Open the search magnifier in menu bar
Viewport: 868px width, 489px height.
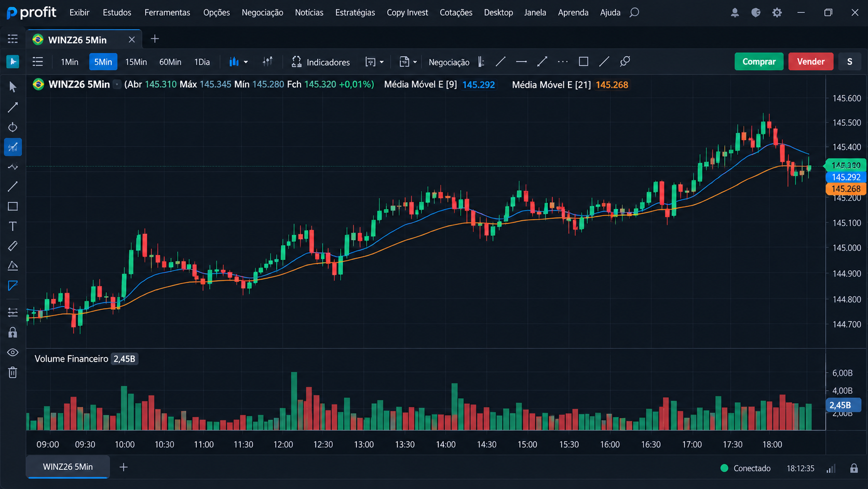coord(634,12)
